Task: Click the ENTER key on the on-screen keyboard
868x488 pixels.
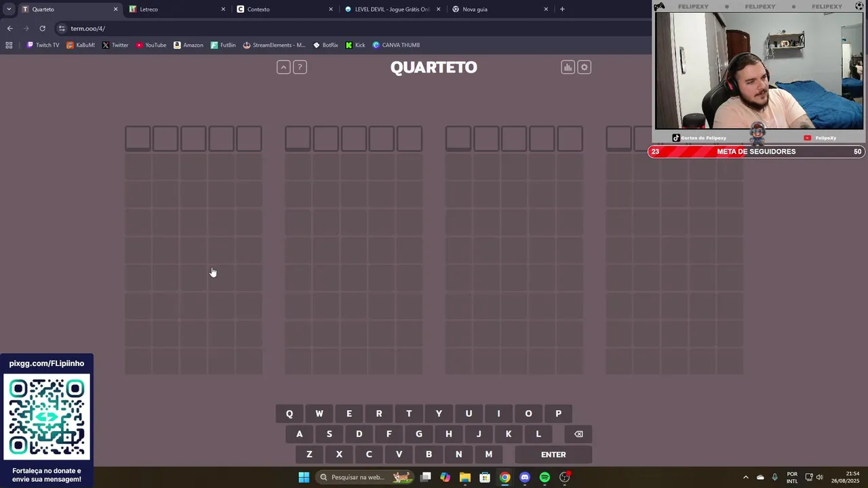Action: coord(553,454)
